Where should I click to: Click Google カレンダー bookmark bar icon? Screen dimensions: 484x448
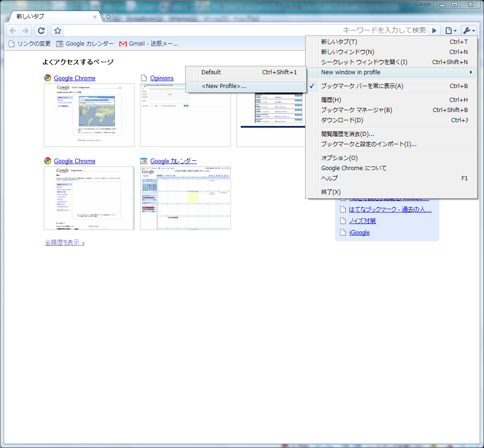click(x=59, y=44)
